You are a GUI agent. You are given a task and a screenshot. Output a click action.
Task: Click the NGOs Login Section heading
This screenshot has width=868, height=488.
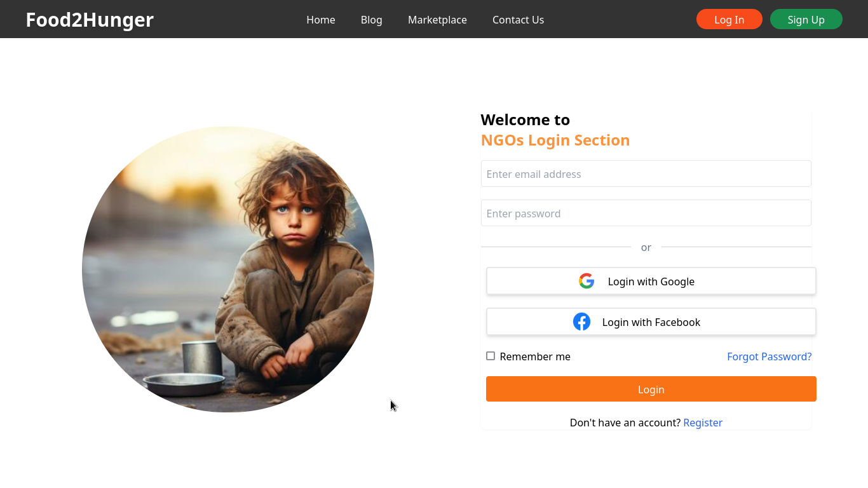click(555, 140)
